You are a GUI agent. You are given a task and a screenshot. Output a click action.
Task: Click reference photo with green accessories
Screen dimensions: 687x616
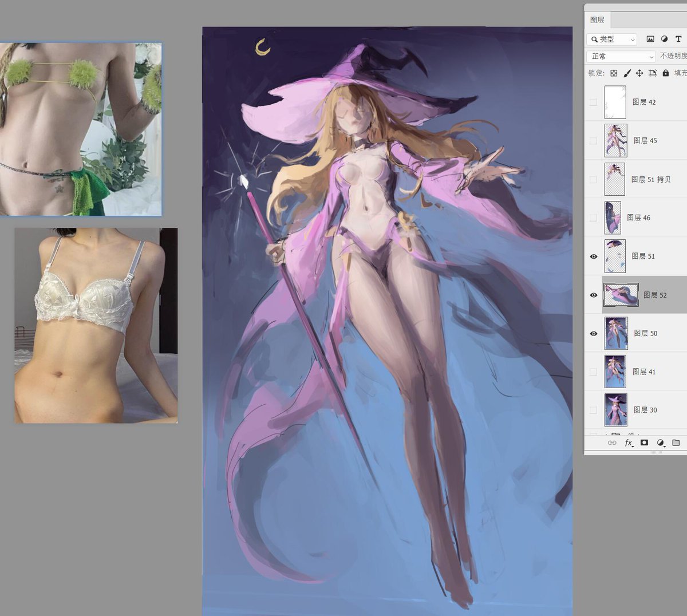(x=81, y=129)
